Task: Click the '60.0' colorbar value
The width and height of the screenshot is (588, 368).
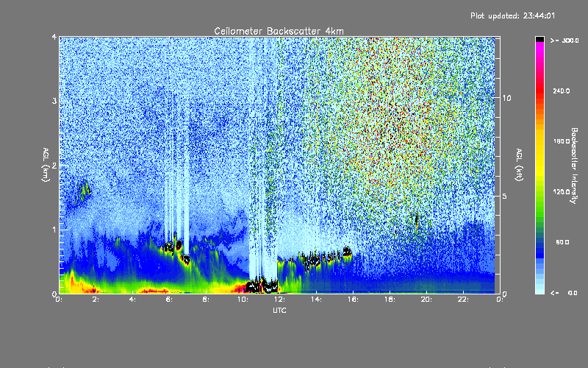Action: [562, 242]
